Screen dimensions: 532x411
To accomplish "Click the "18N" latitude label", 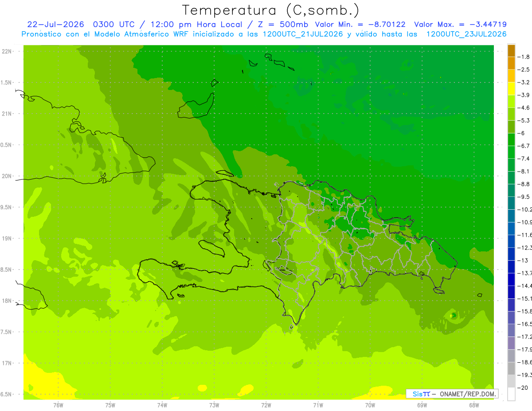I will 7,301.
